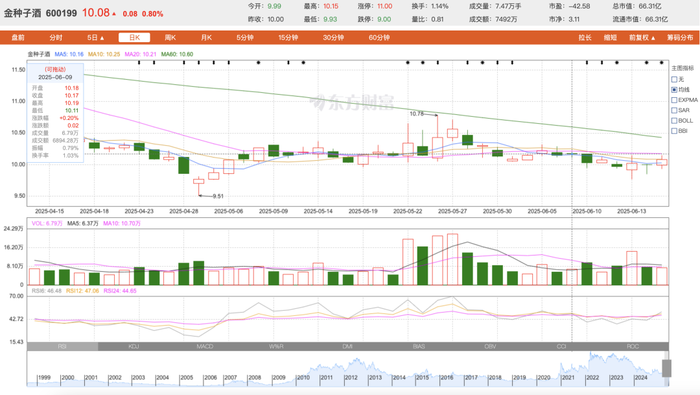Switch to the 周K weekly chart tab

pyautogui.click(x=170, y=37)
